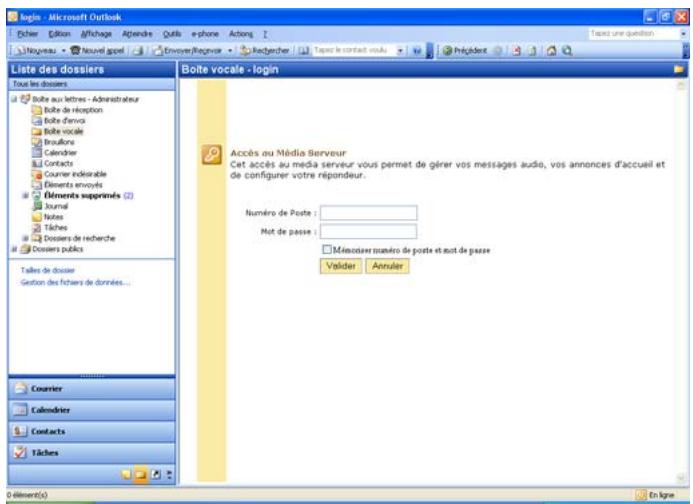
Task: Click the Tâches icon in the folder tree
Action: pos(37,228)
